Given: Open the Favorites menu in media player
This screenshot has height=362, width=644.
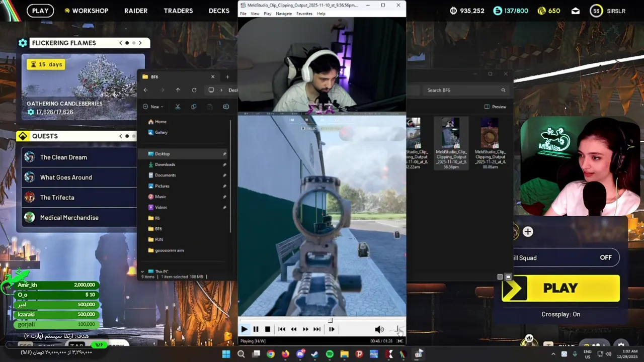Looking at the screenshot, I should (304, 14).
